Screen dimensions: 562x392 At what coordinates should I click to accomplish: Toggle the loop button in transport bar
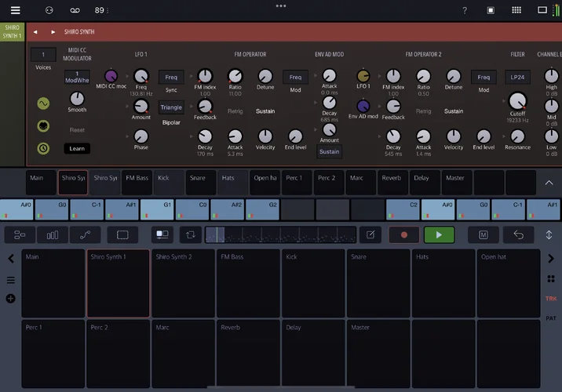tap(189, 234)
